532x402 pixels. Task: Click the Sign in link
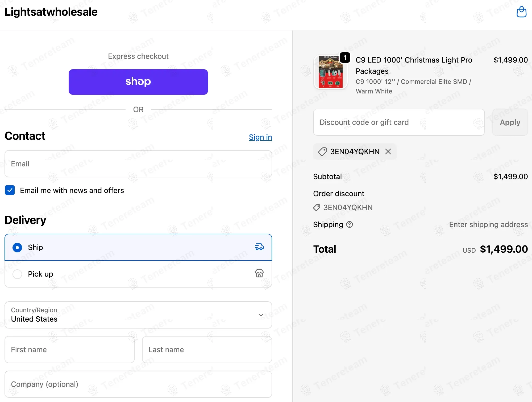[x=260, y=137]
